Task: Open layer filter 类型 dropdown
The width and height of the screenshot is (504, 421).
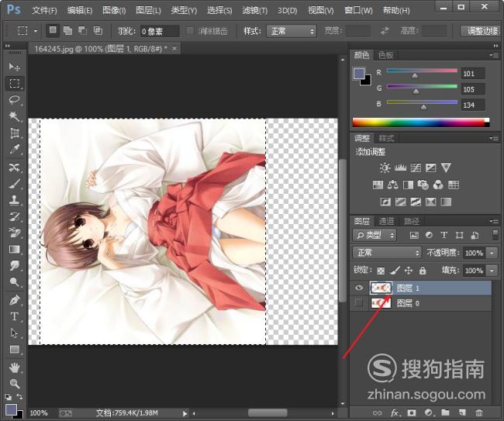Action: coord(375,235)
